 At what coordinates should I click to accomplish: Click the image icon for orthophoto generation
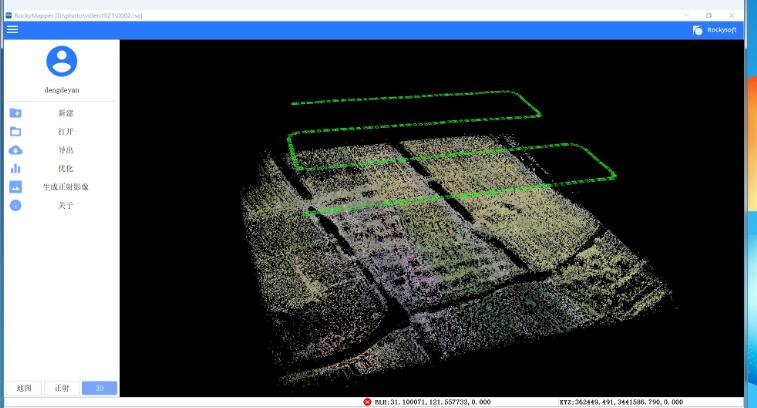(x=15, y=187)
